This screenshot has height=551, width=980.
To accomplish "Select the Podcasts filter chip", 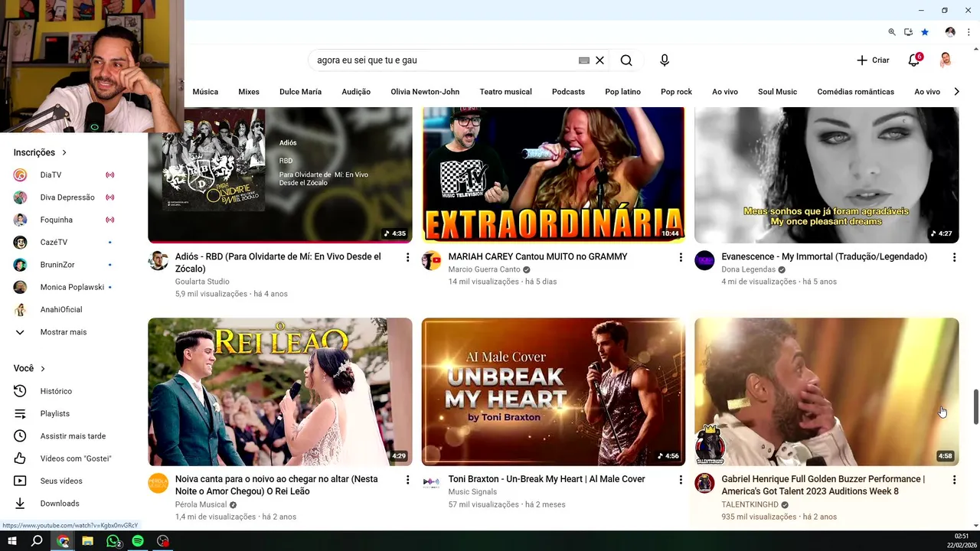I will click(568, 92).
